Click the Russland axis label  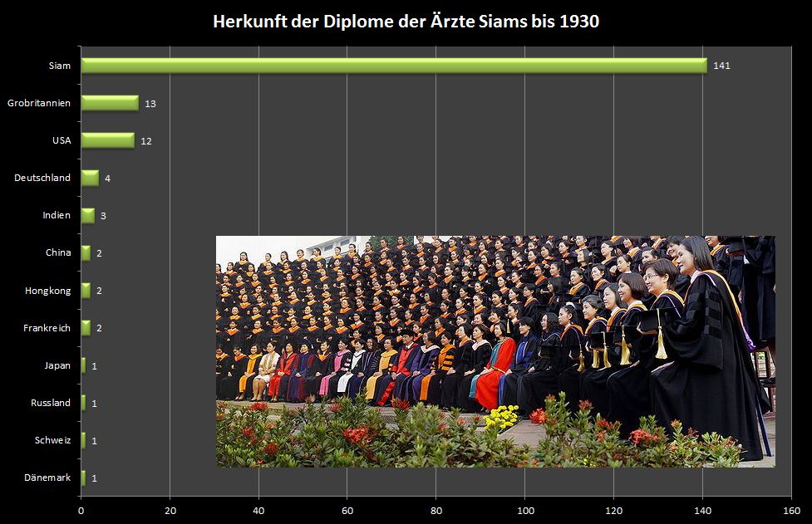point(51,403)
